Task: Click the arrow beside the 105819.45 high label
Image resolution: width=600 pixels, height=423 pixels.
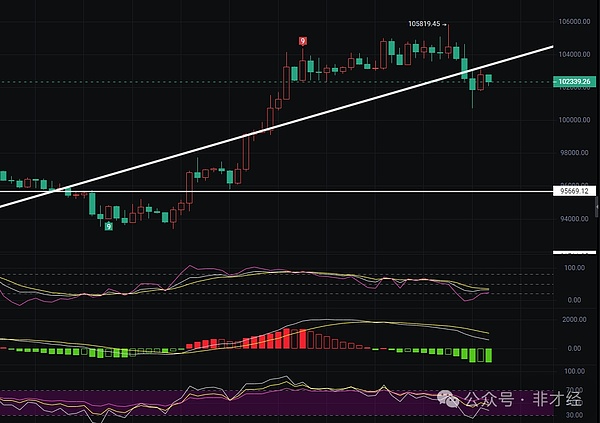Action: (445, 24)
